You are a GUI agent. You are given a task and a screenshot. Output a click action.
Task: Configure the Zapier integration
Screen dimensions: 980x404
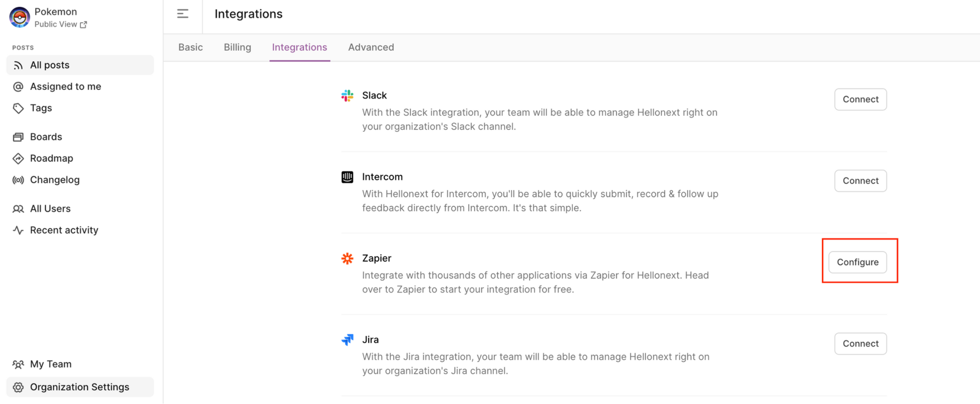[x=858, y=262]
